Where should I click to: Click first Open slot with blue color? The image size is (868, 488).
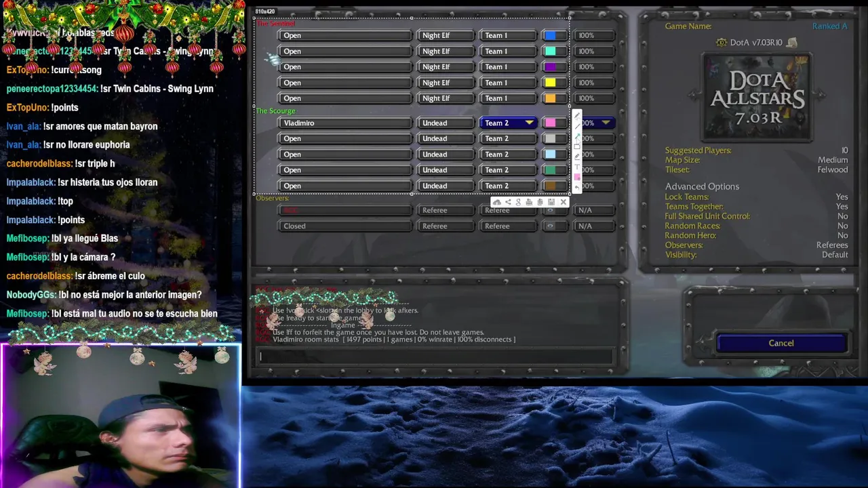click(344, 35)
